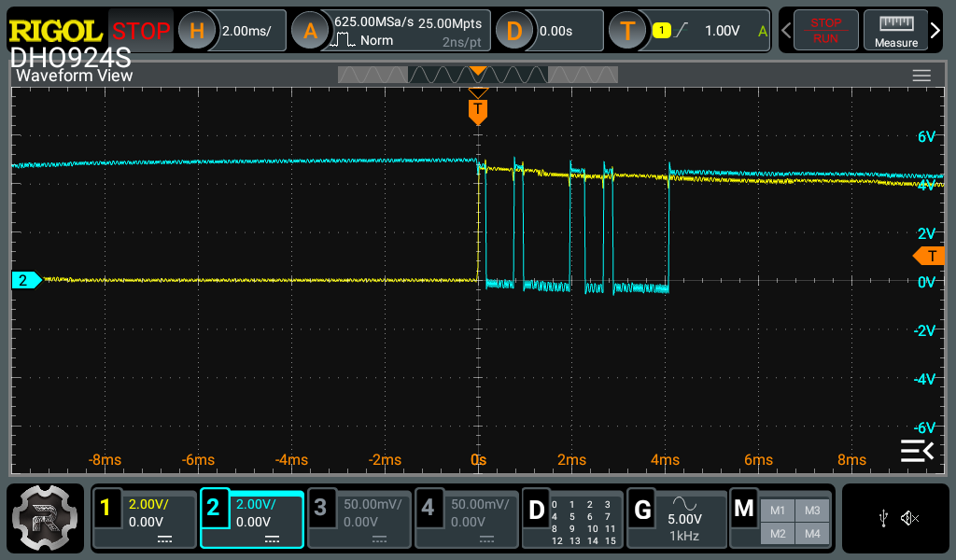
Task: Click the D delay icon
Action: coord(514,31)
